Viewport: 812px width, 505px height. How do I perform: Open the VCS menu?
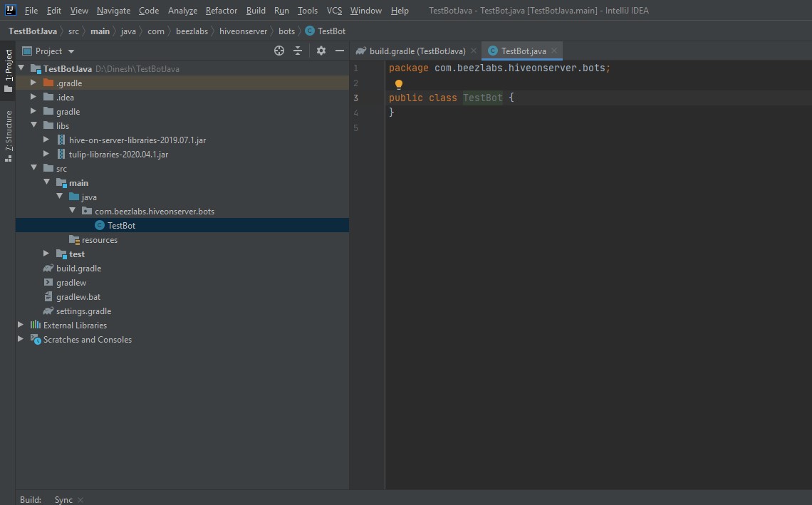pos(335,11)
